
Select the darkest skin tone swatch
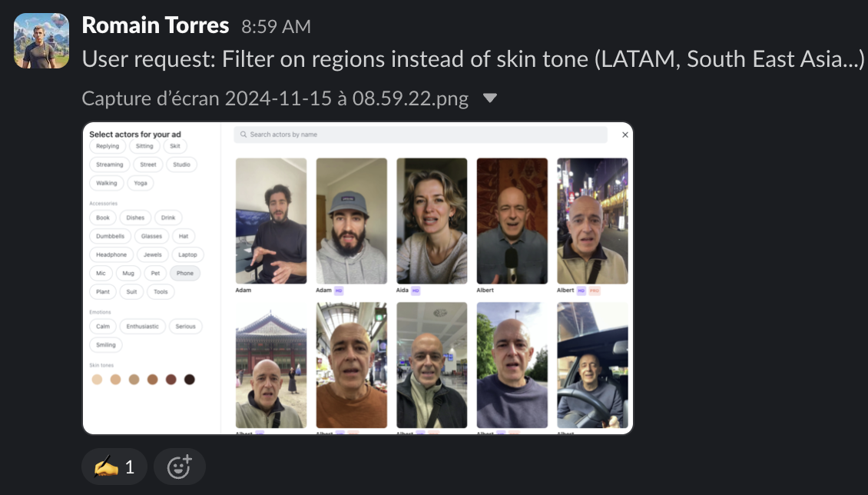(189, 379)
